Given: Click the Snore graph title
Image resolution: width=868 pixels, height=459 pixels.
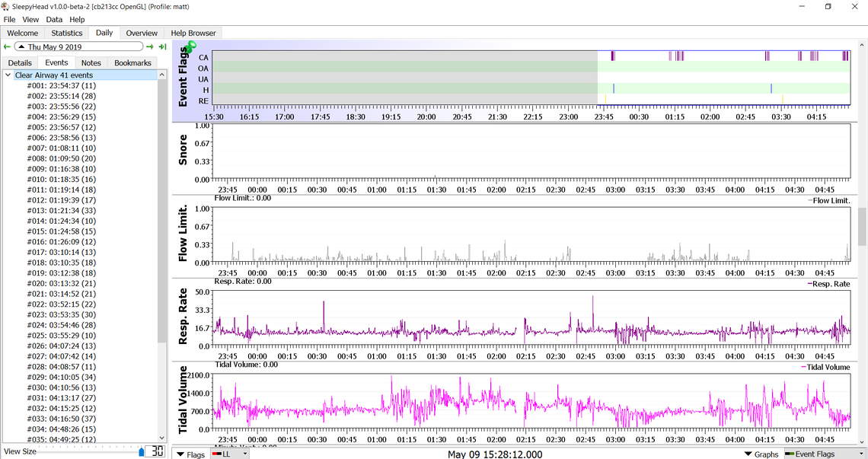Looking at the screenshot, I should pyautogui.click(x=183, y=151).
